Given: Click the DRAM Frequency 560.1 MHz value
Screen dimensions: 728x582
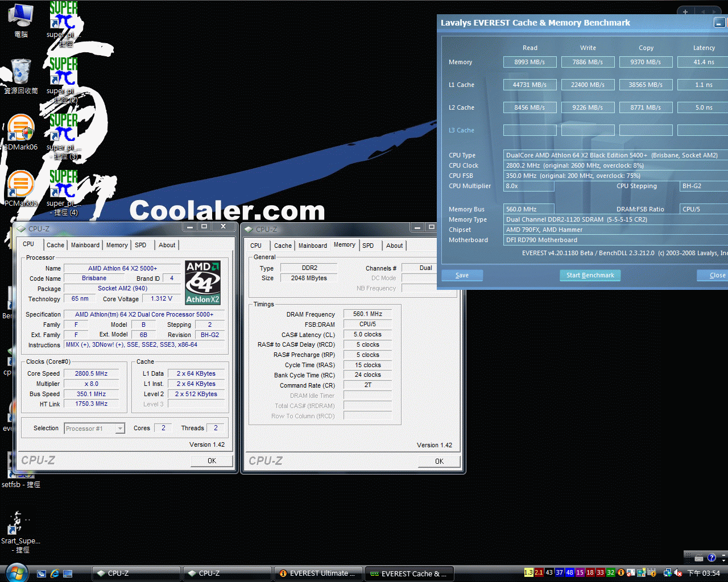Looking at the screenshot, I should pyautogui.click(x=367, y=314).
